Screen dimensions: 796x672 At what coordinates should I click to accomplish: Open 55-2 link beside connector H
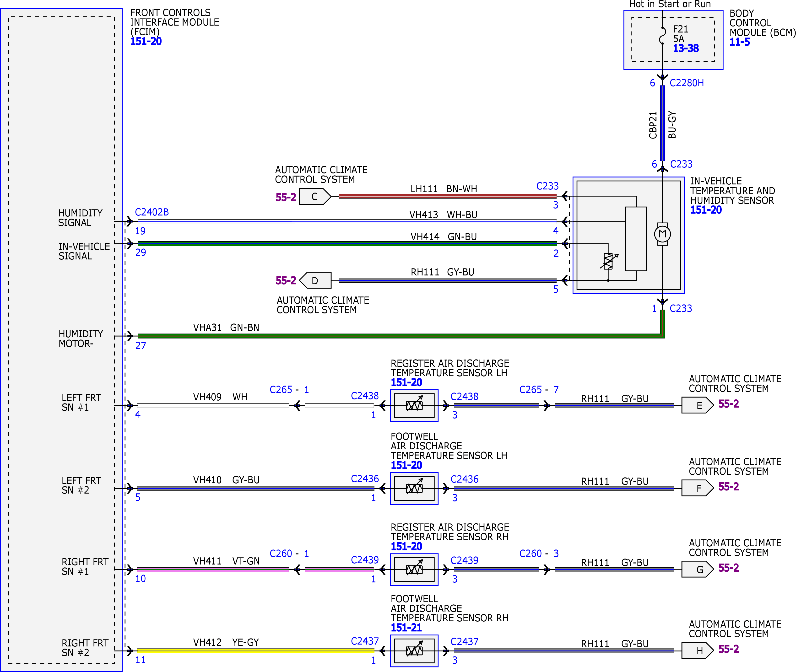coord(729,649)
